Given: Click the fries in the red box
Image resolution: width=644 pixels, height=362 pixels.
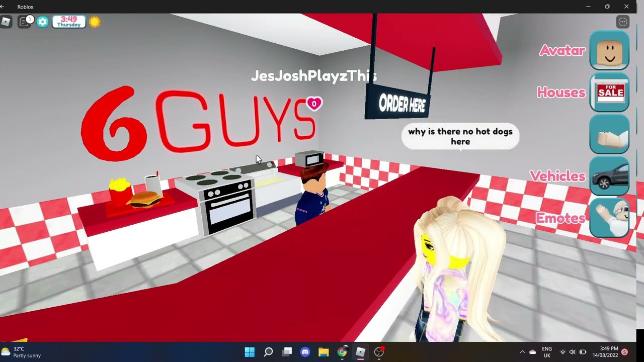Looking at the screenshot, I should [119, 191].
